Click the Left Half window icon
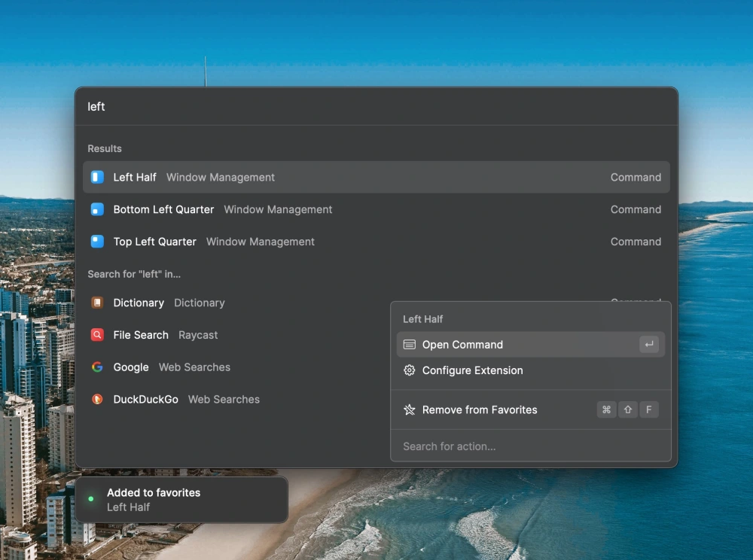This screenshot has width=753, height=560. [97, 177]
